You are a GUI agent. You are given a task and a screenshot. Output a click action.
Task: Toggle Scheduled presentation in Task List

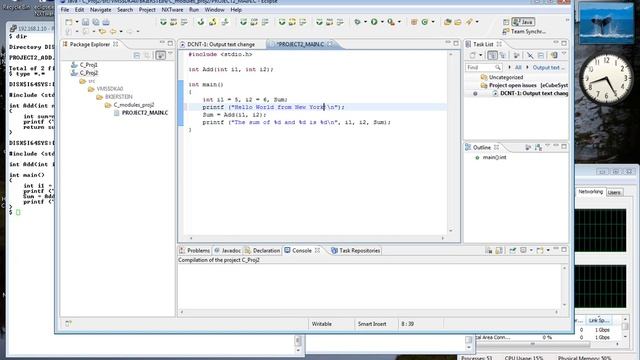click(x=502, y=55)
